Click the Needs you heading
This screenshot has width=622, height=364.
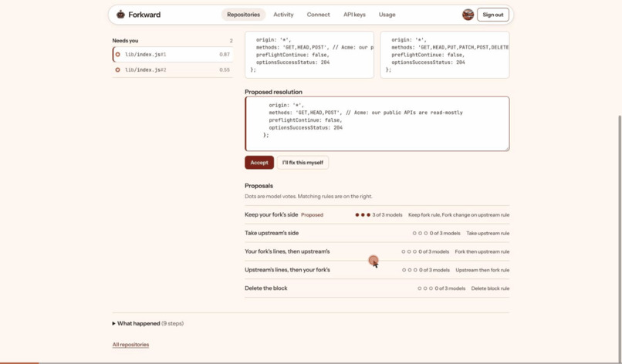125,40
